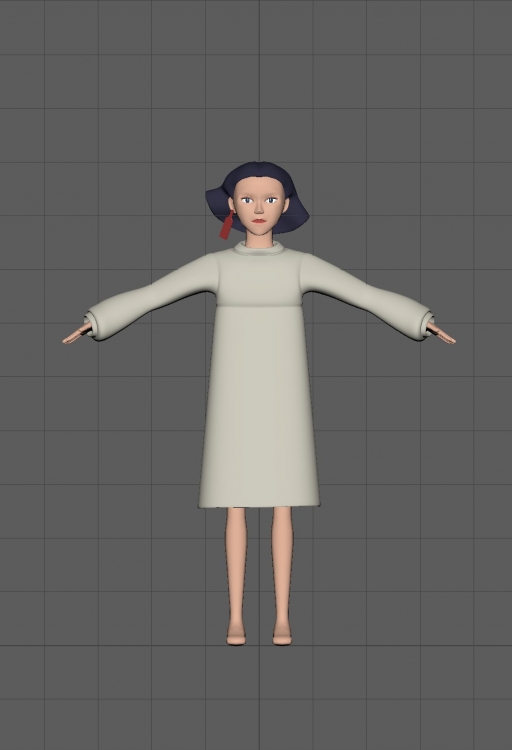Select the dress's long skirt section
The width and height of the screenshot is (512, 750).
[x=259, y=407]
